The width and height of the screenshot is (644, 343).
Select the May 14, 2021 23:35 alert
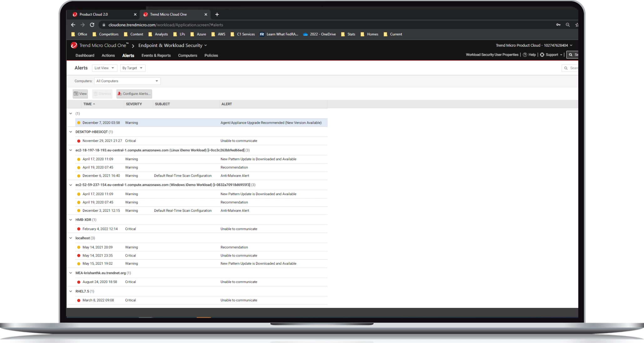pos(201,256)
